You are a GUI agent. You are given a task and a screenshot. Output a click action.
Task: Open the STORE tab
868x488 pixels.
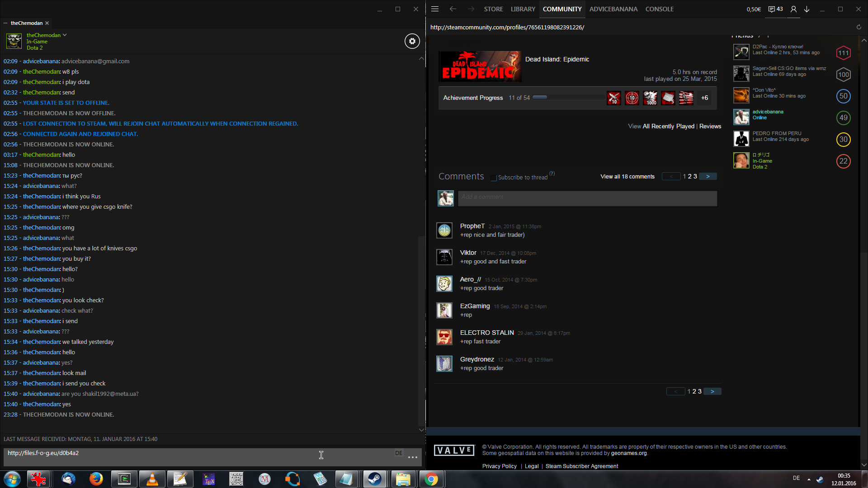(x=493, y=9)
